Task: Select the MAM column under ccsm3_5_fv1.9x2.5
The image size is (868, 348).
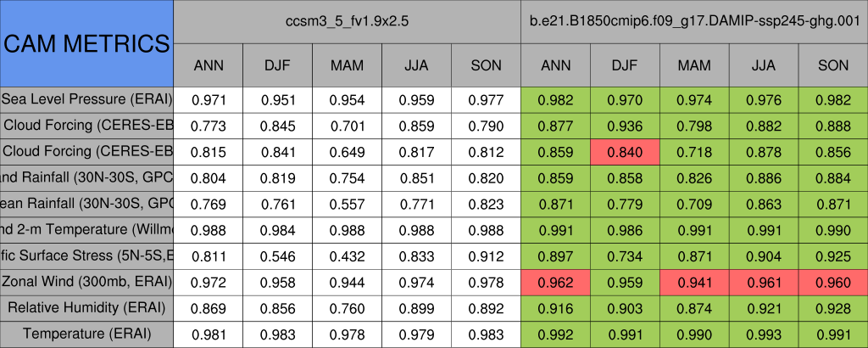Action: (348, 65)
